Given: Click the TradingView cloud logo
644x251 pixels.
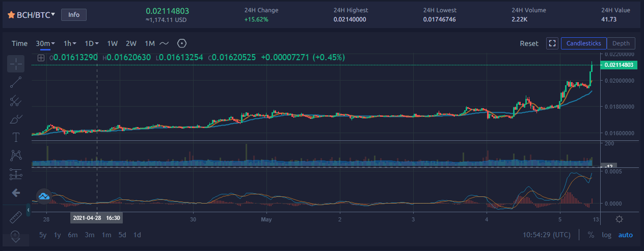Looking at the screenshot, I should pyautogui.click(x=44, y=196).
